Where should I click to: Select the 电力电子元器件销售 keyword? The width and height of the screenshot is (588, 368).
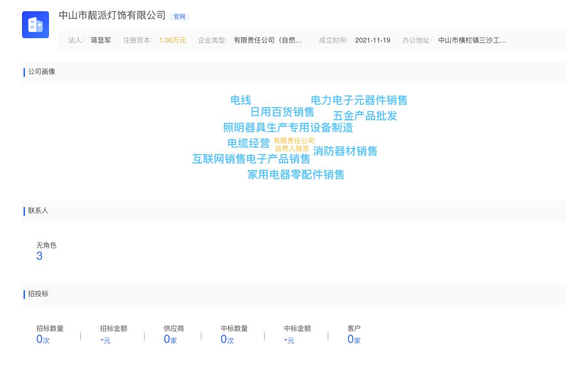point(359,100)
